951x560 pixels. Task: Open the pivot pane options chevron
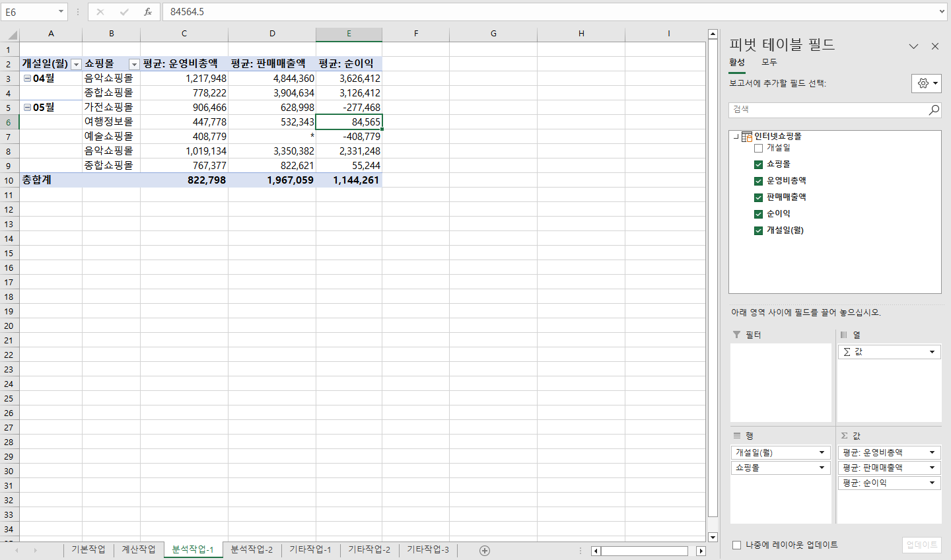click(x=913, y=46)
